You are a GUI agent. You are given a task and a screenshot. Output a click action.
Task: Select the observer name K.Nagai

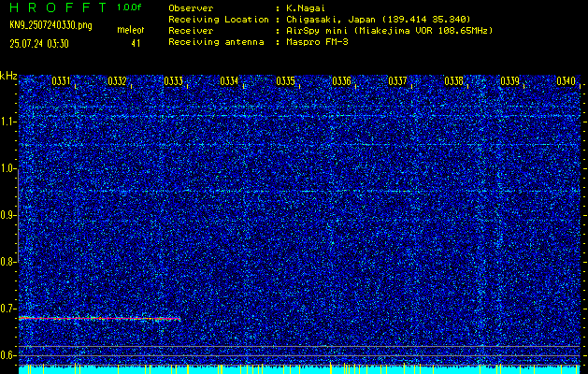(305, 7)
